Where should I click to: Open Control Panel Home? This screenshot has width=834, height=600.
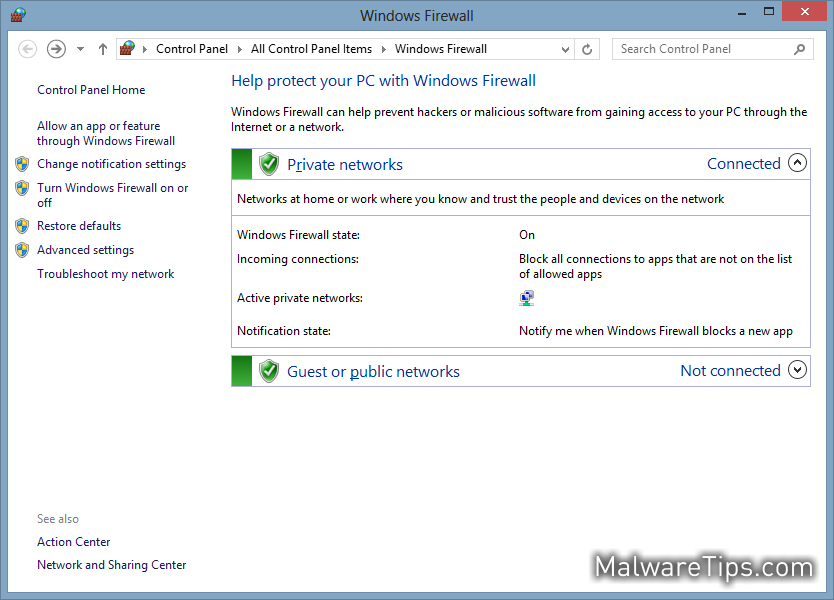(91, 90)
